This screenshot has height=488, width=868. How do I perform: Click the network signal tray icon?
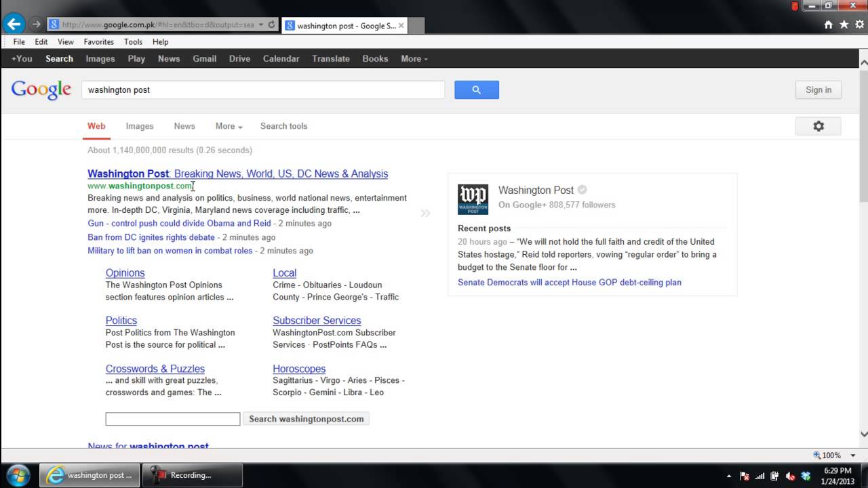point(759,476)
